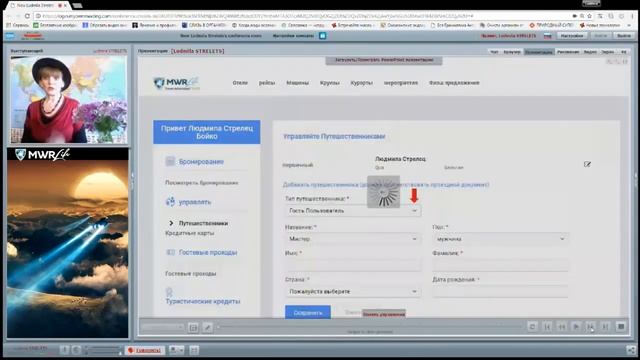
Task: Open 'Посмотреть бронирование' link
Action: [201, 183]
